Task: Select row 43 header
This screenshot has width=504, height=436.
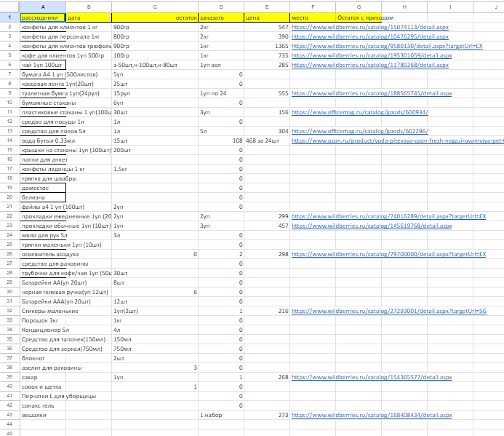Action: tap(9, 415)
